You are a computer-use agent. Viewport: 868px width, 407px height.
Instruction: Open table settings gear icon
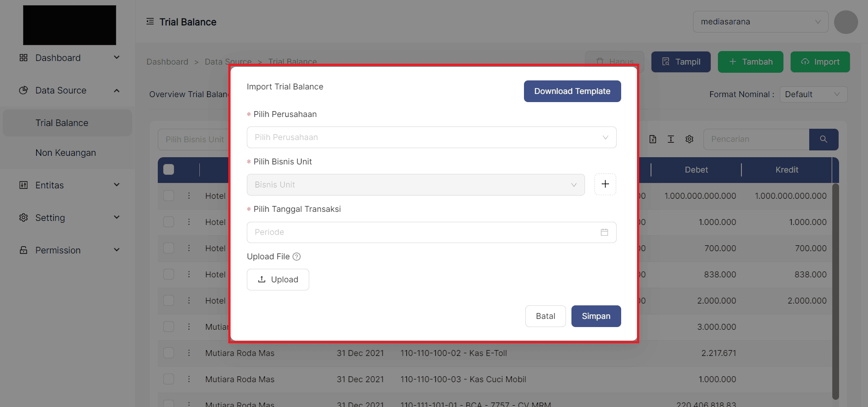tap(689, 139)
